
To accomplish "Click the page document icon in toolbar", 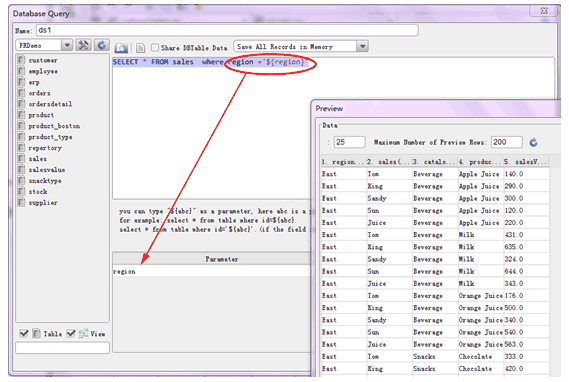I will (140, 48).
